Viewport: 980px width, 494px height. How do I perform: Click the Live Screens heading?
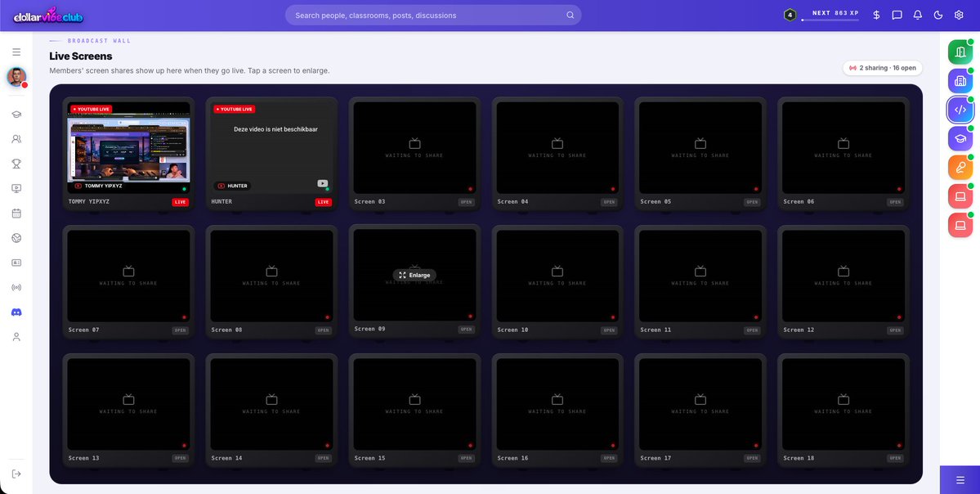[81, 56]
